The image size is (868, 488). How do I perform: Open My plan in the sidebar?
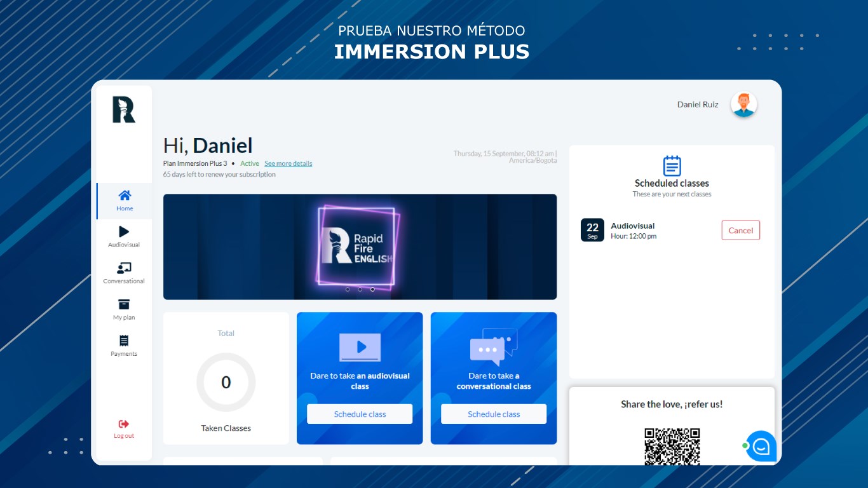(x=124, y=309)
